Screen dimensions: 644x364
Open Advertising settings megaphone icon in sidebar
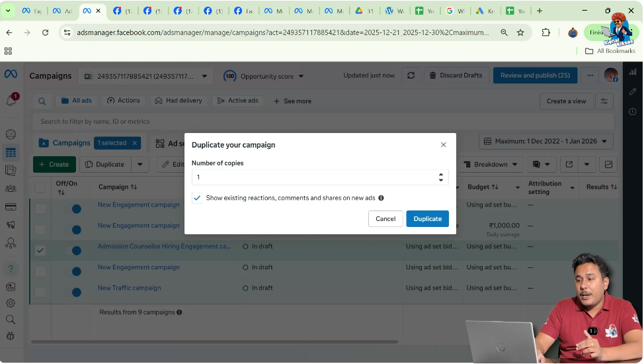pyautogui.click(x=11, y=224)
